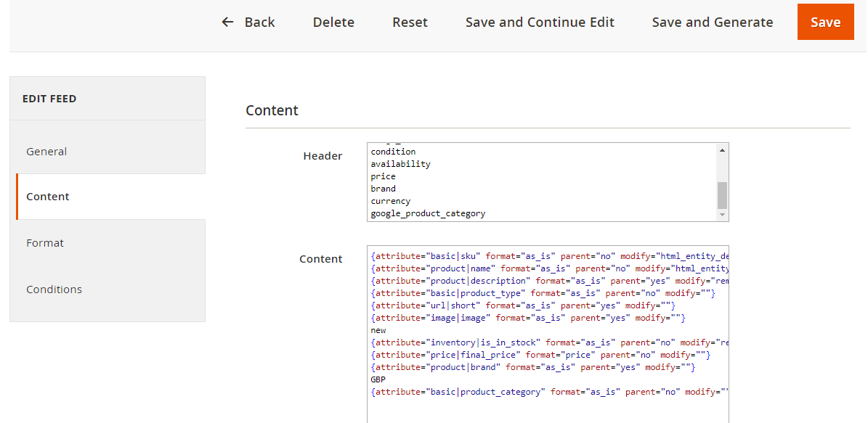868x423 pixels.
Task: Click Header box scrollbar up arrow
Action: (722, 150)
